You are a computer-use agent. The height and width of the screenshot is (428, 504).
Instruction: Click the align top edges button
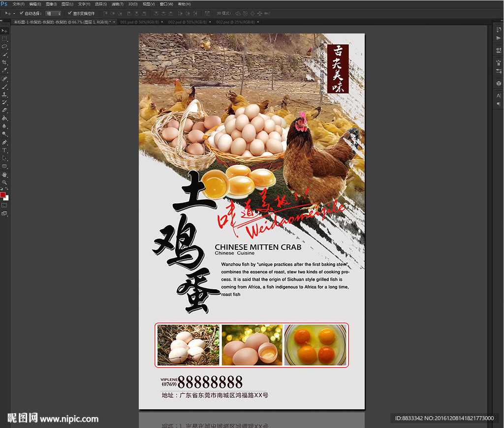coord(105,13)
